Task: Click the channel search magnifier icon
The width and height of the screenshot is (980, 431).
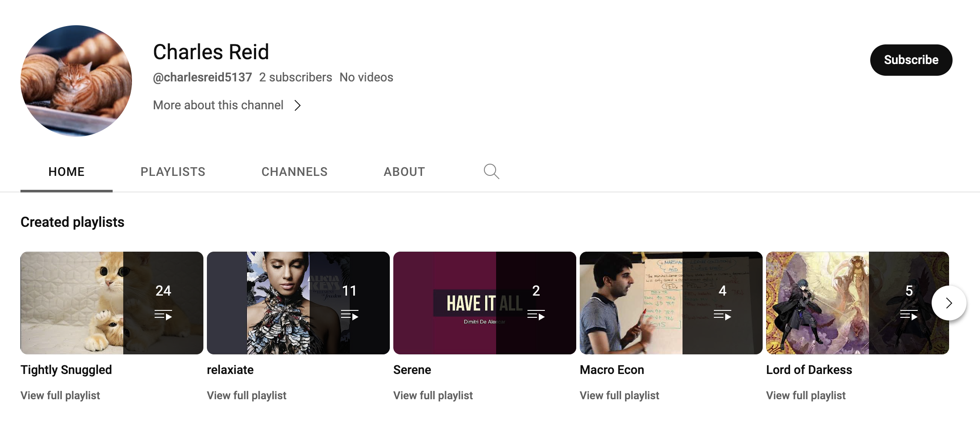Action: (x=491, y=172)
